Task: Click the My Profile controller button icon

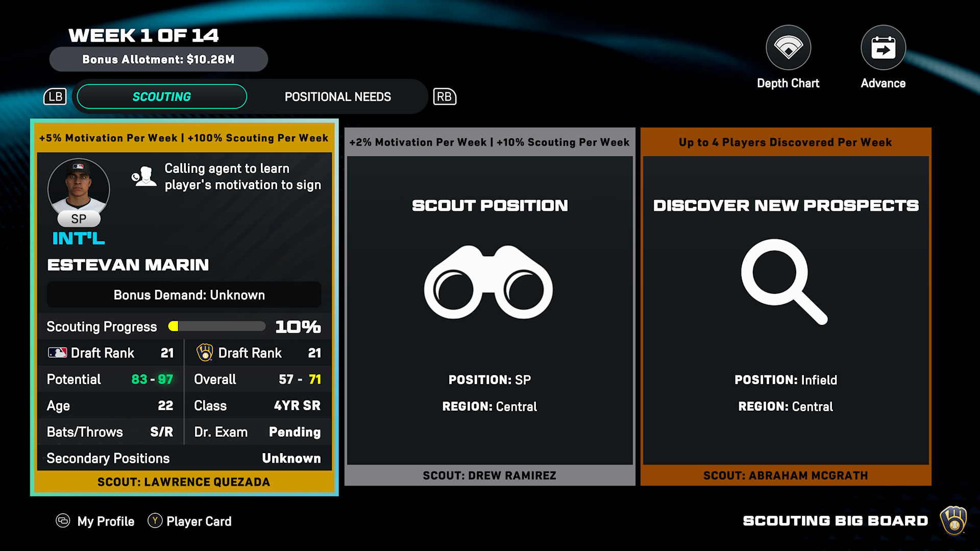Action: 63,520
